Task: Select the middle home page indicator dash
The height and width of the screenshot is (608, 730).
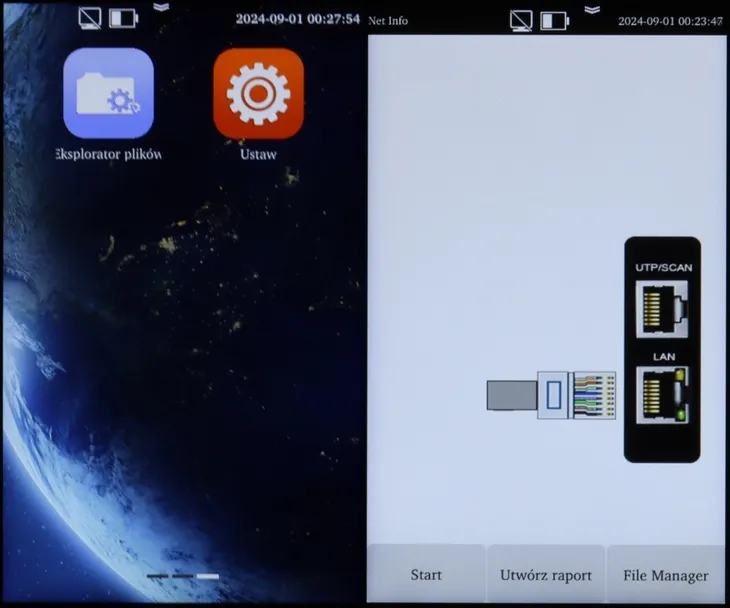Action: pyautogui.click(x=182, y=577)
